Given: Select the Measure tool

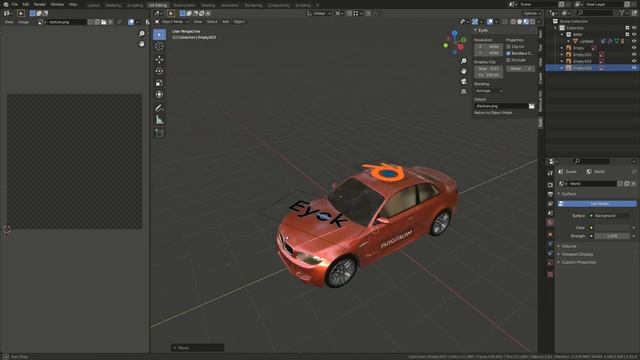Looking at the screenshot, I should [159, 120].
